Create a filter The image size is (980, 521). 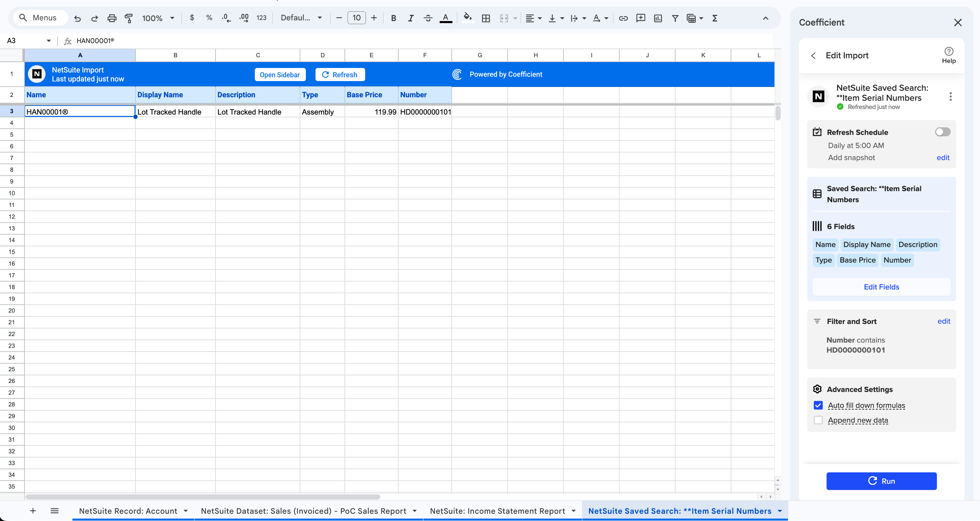675,18
